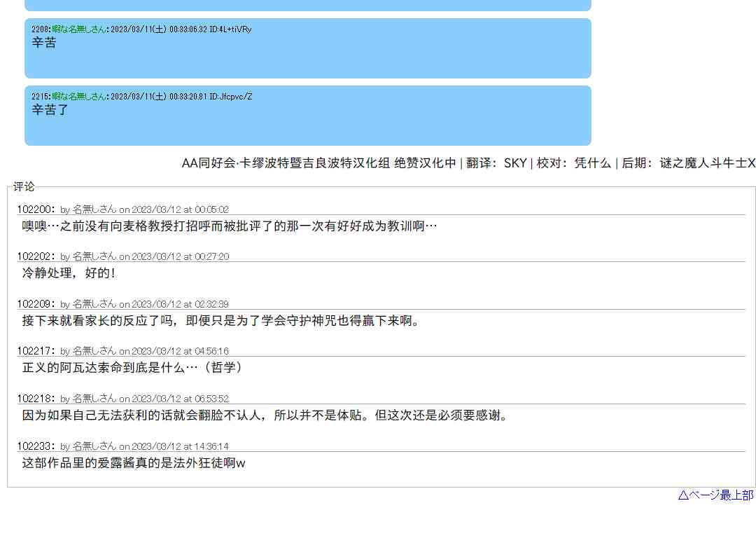Image resolution: width=756 pixels, height=536 pixels.
Task: Click the 评论 section heading
Action: [x=24, y=186]
